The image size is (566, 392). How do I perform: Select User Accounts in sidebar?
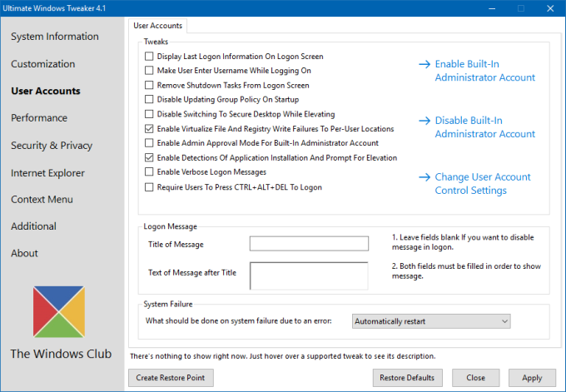[x=46, y=91]
